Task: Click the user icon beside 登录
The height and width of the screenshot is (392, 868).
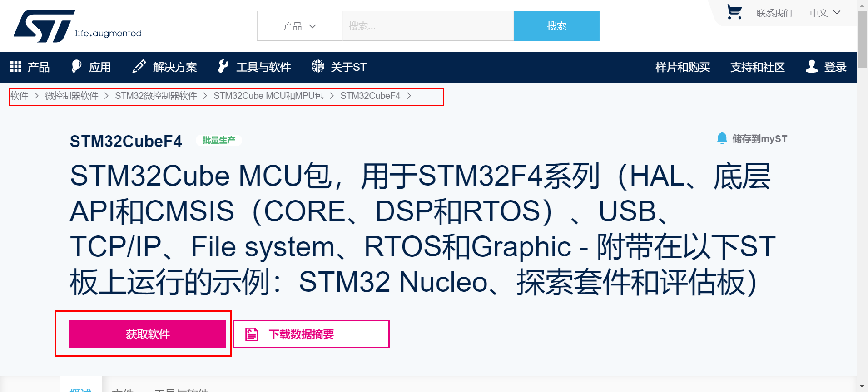Action: 812,66
